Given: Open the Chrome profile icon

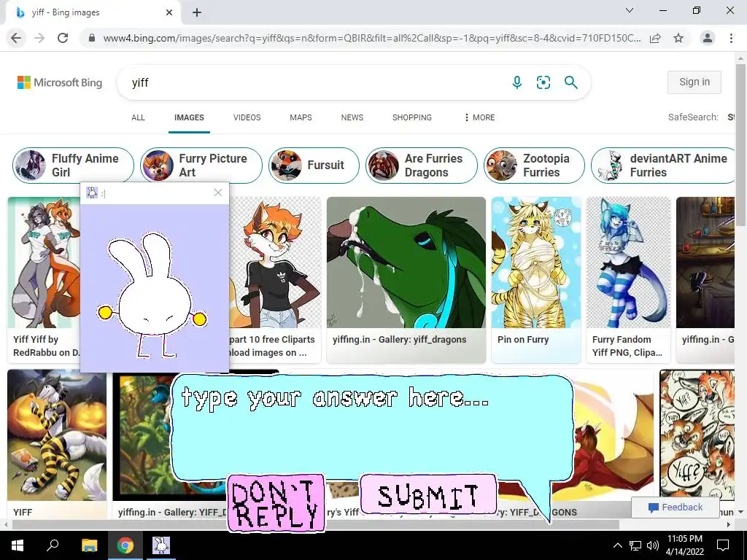Looking at the screenshot, I should pyautogui.click(x=708, y=38).
